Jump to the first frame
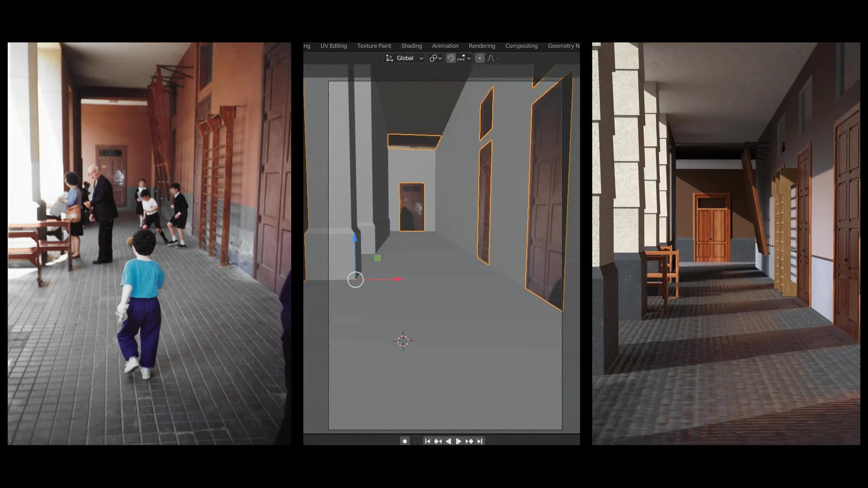This screenshot has height=488, width=868. point(427,441)
